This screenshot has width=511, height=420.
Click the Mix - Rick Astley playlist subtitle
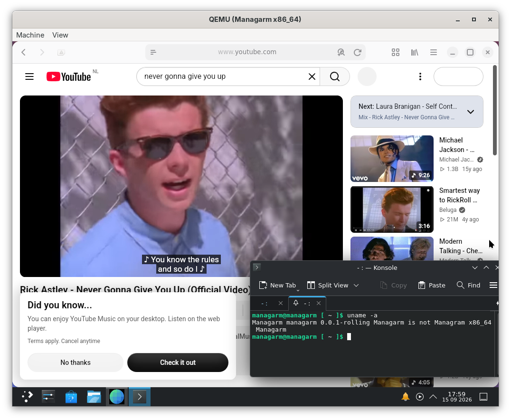click(x=406, y=117)
